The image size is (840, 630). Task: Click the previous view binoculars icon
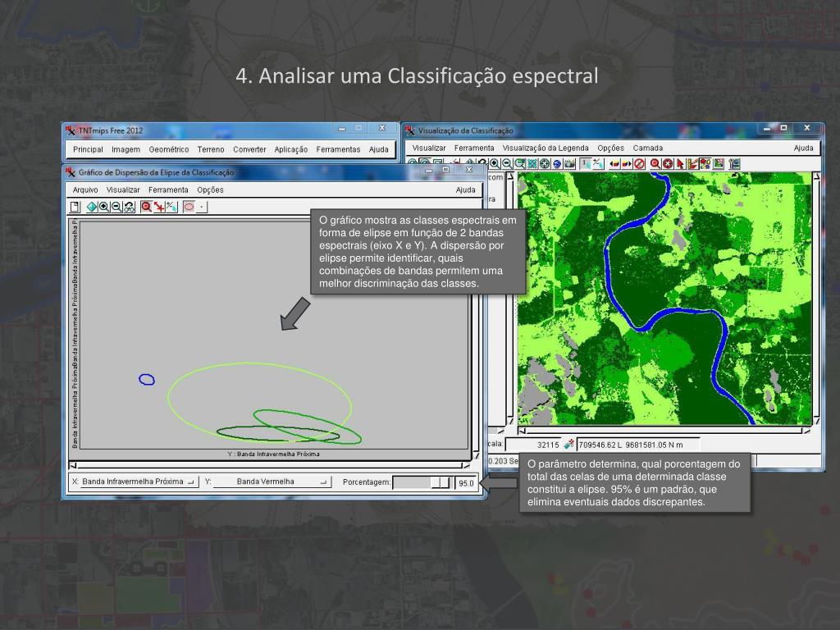click(x=129, y=207)
